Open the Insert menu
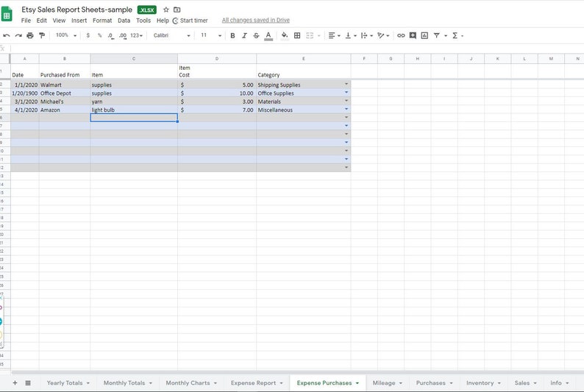 [79, 21]
